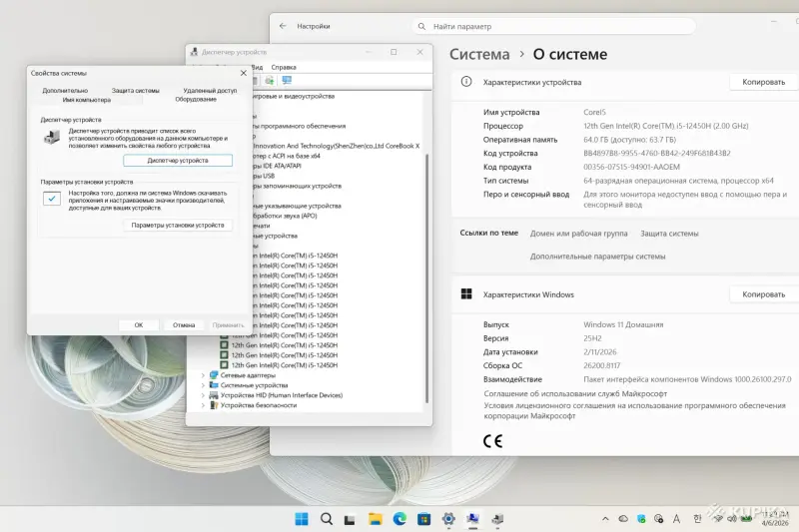Open Соглашение об использовании служб Майкрософт link
799x532 pixels.
click(575, 393)
